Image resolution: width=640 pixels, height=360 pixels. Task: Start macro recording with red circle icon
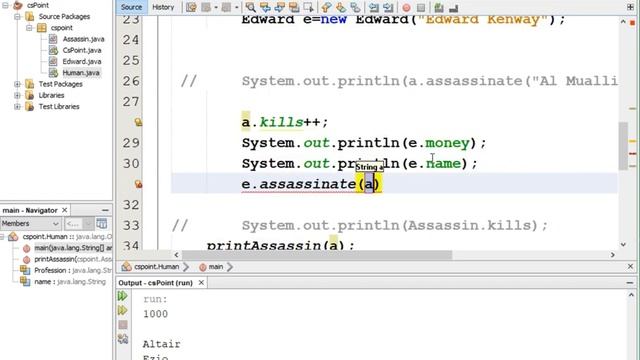click(x=406, y=8)
